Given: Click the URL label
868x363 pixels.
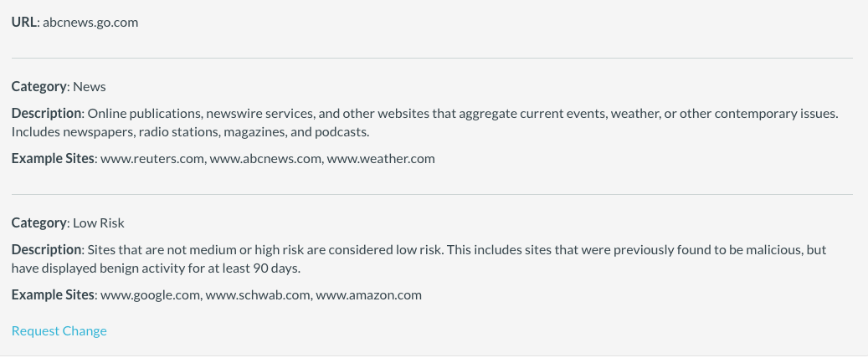Looking at the screenshot, I should tap(24, 23).
